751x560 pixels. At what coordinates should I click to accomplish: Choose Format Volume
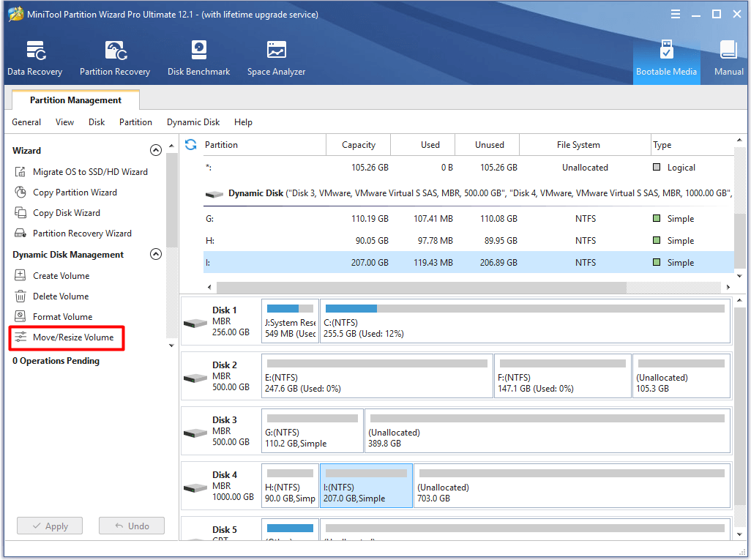53,317
